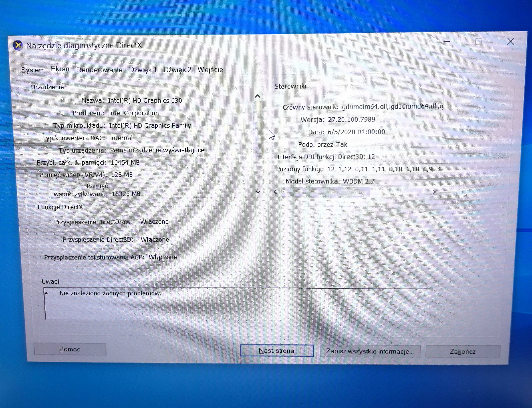Close the DirectX diagnostic window

click(x=510, y=41)
